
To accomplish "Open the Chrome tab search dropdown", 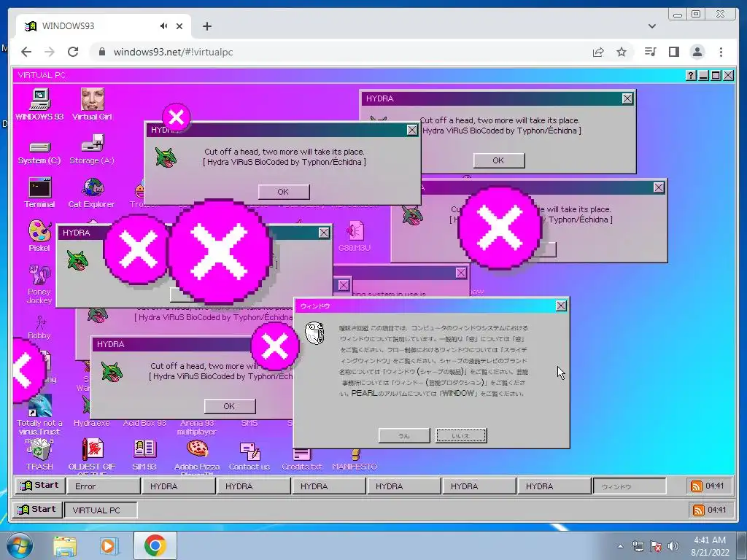I will click(x=651, y=26).
